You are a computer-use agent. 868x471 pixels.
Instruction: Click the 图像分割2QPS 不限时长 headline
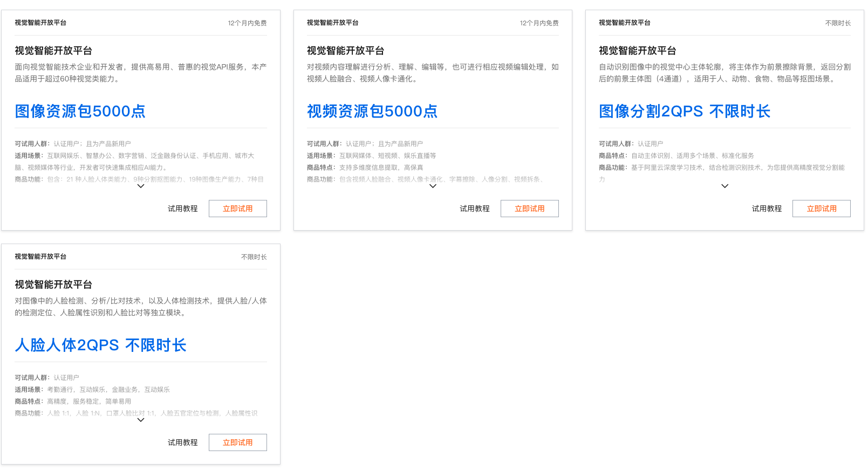pos(685,111)
